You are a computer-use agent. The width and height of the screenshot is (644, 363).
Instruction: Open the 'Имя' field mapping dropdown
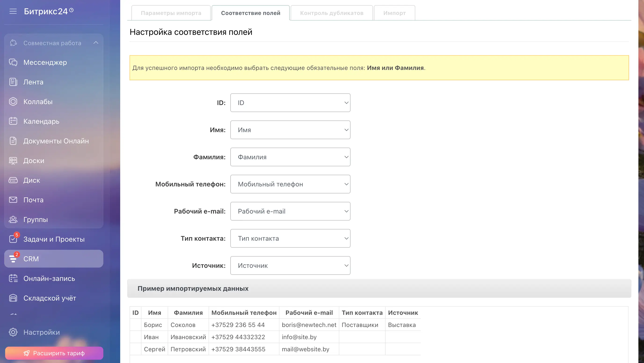pos(290,130)
